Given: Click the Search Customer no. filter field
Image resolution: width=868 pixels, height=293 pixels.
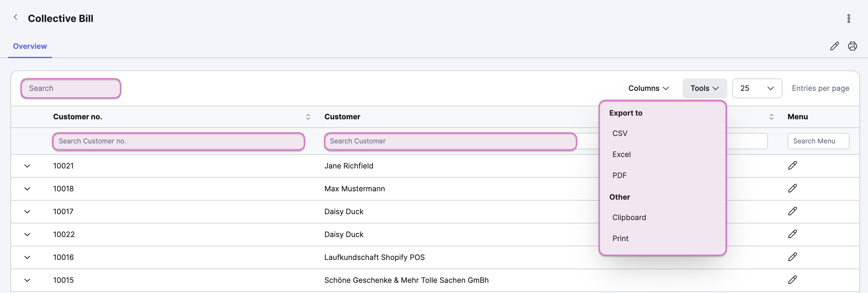Looking at the screenshot, I should click(x=179, y=141).
